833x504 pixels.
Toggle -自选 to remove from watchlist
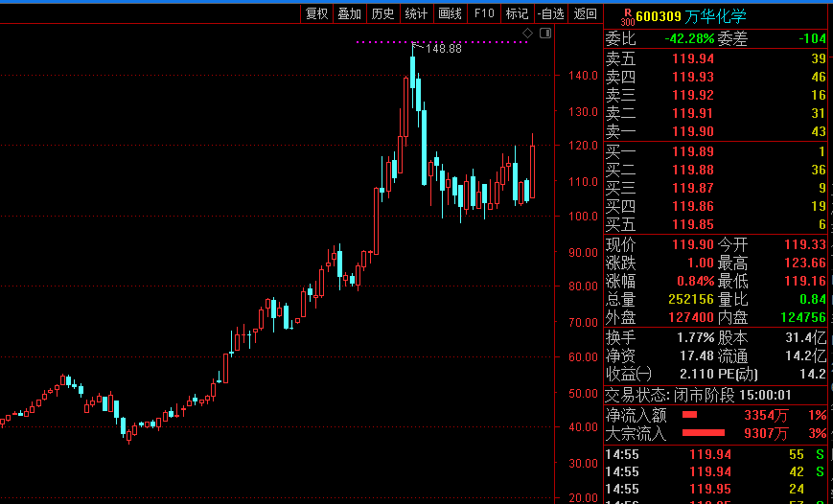(x=550, y=13)
